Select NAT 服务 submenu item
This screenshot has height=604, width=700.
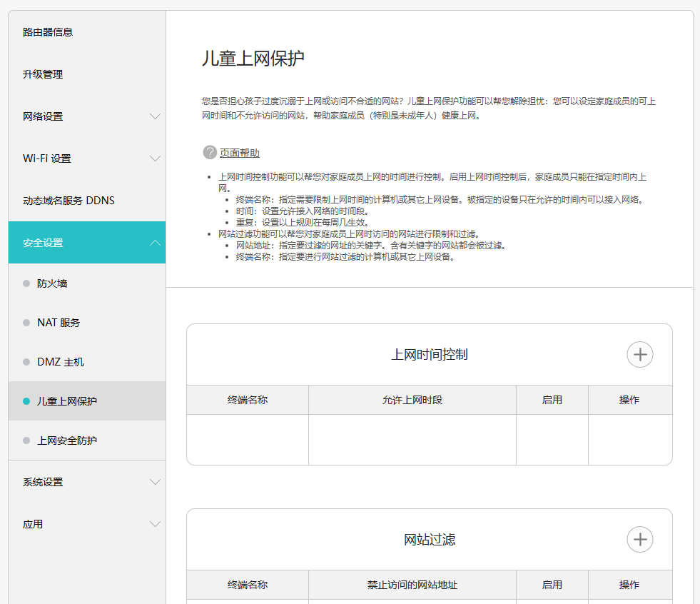pyautogui.click(x=59, y=323)
